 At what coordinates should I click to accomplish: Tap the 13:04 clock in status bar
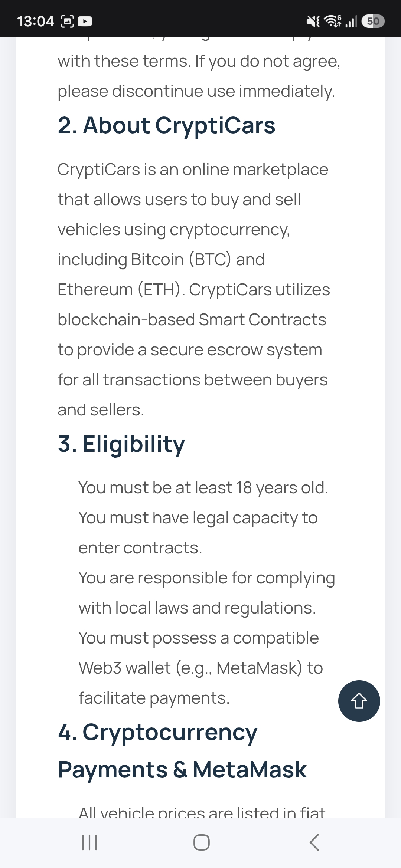(36, 21)
